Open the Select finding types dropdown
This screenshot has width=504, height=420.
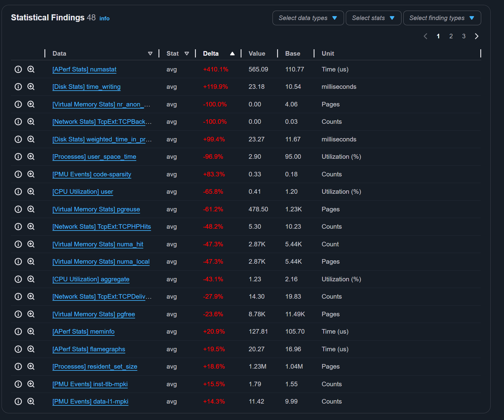click(442, 18)
